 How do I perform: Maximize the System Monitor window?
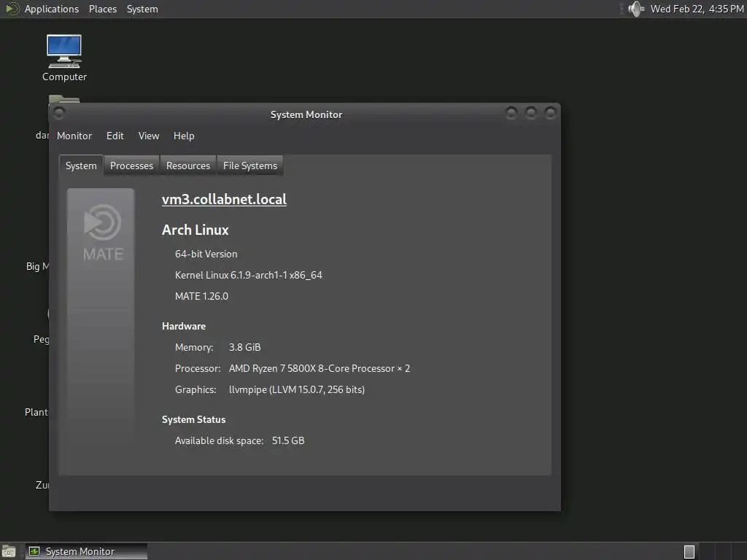[531, 113]
